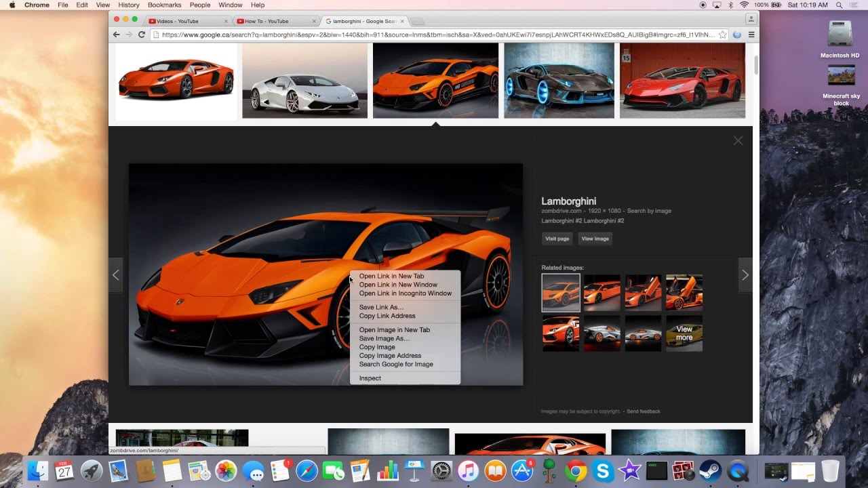Click the Send feedback link
This screenshot has width=868, height=488.
644,411
